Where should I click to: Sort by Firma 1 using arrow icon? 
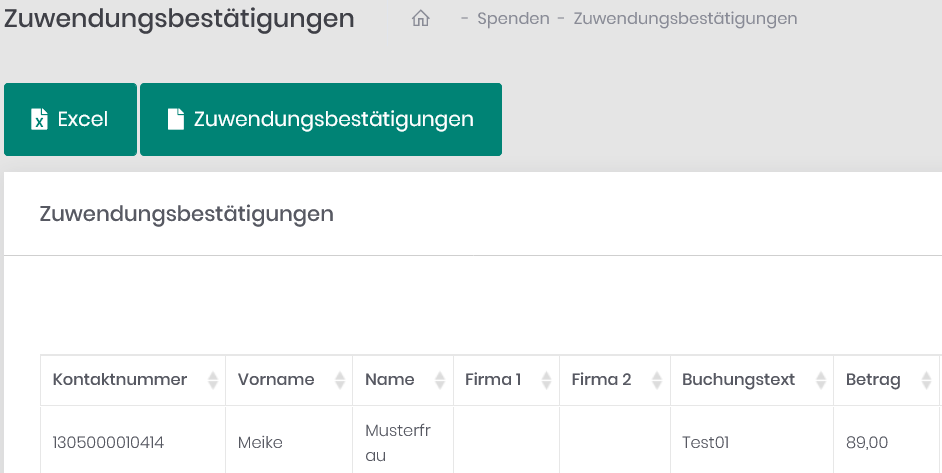546,380
